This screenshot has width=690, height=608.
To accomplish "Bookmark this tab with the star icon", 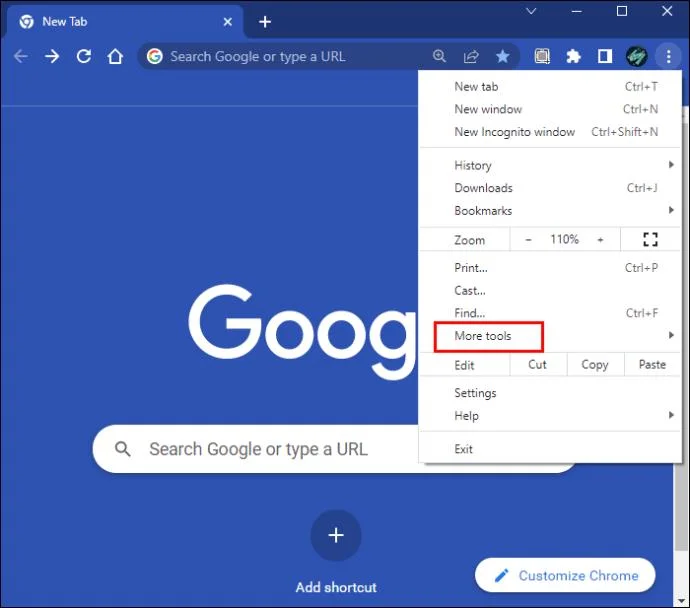I will tap(502, 57).
